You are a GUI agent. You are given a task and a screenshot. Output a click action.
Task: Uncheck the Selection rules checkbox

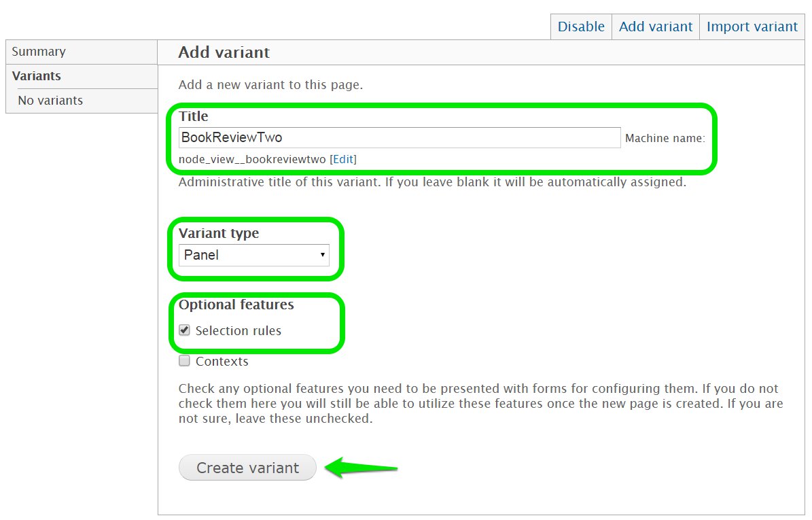[184, 330]
